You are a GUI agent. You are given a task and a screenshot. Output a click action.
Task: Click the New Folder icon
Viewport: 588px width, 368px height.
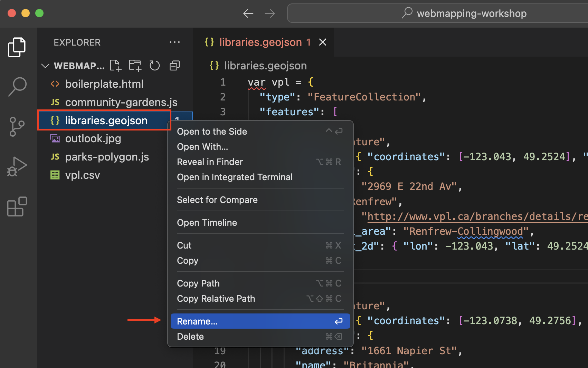(135, 66)
